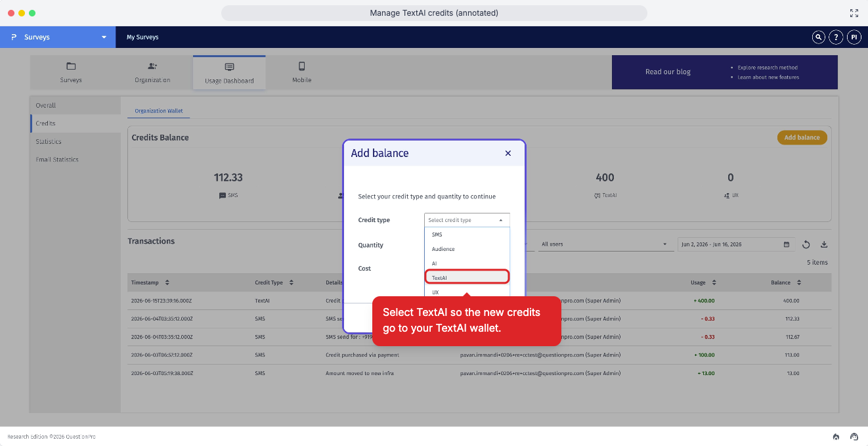Image resolution: width=868 pixels, height=446 pixels.
Task: Sort by Balance column arrows
Action: point(799,282)
